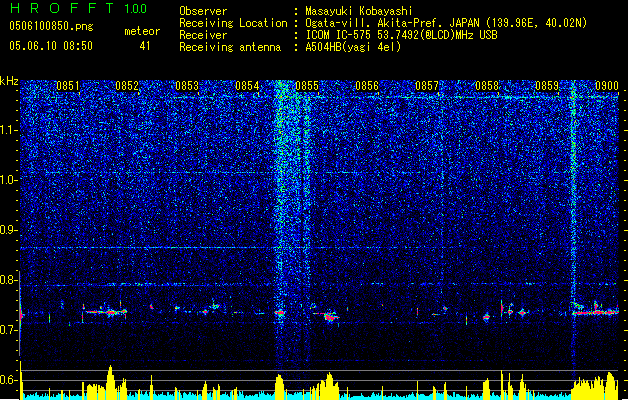
Task: Click the meteor count 41
Action: [145, 46]
